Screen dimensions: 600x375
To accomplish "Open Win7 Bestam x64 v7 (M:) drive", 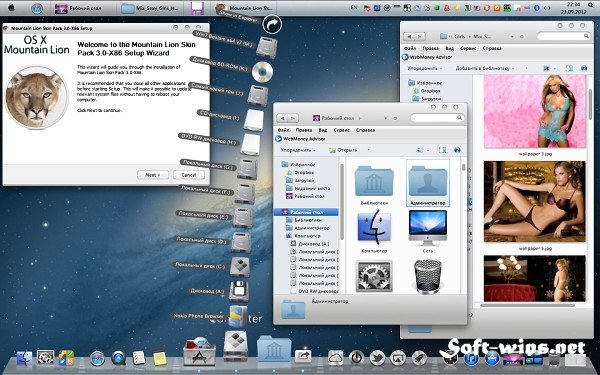I will pyautogui.click(x=266, y=48).
